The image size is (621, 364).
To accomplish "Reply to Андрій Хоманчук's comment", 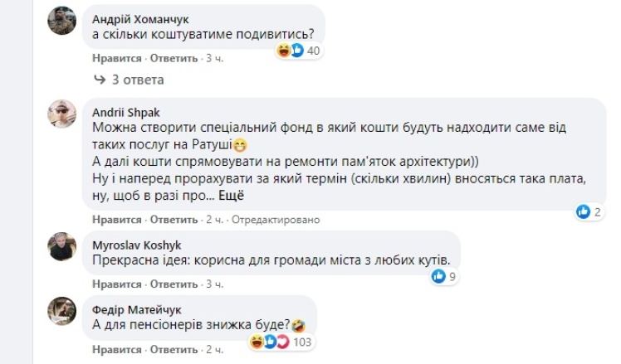I will pyautogui.click(x=174, y=59).
